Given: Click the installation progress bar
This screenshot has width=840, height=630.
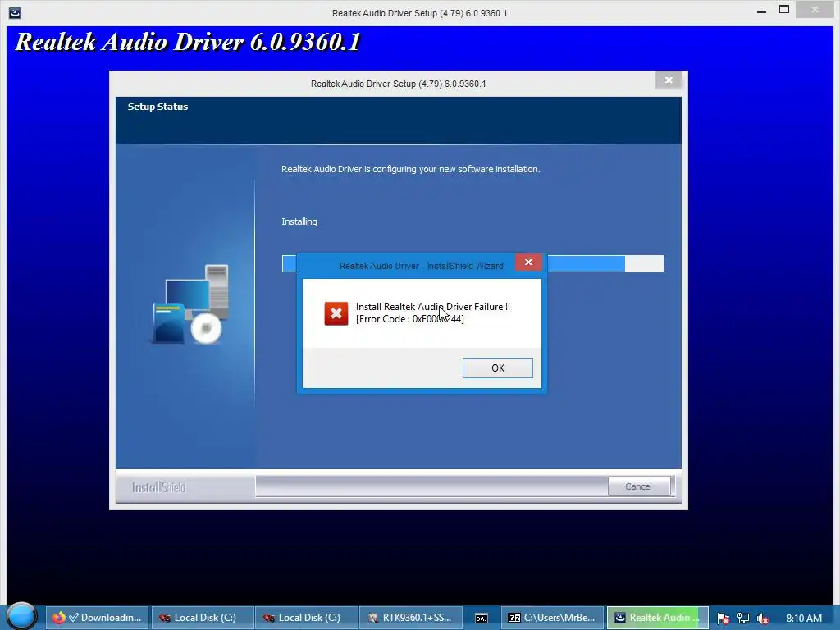Looking at the screenshot, I should [x=472, y=263].
